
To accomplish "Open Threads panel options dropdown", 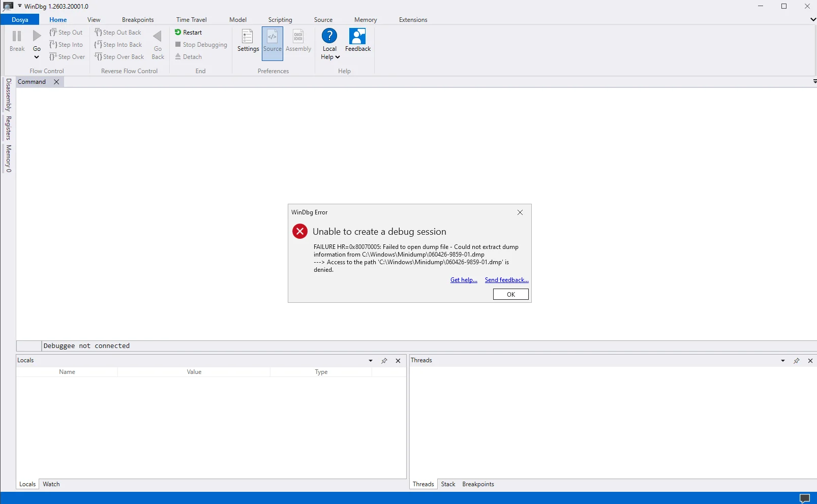I will [x=783, y=361].
